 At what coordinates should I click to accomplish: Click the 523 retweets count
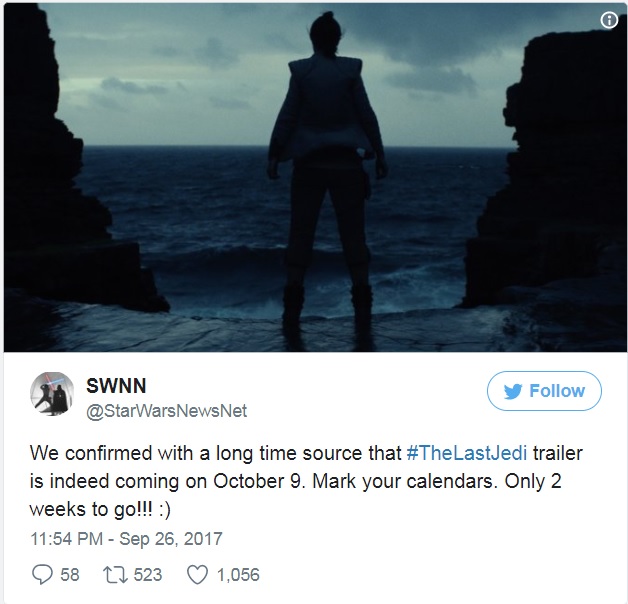click(x=148, y=575)
